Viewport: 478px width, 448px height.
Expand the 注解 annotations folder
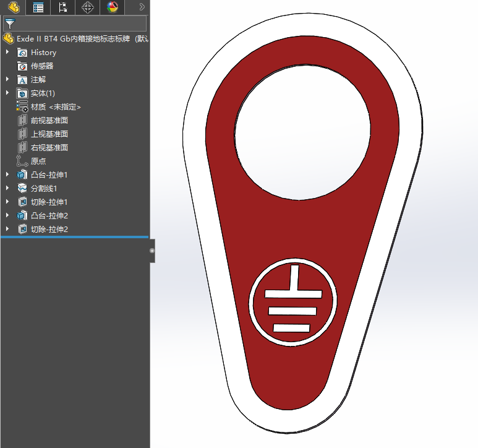(x=7, y=79)
